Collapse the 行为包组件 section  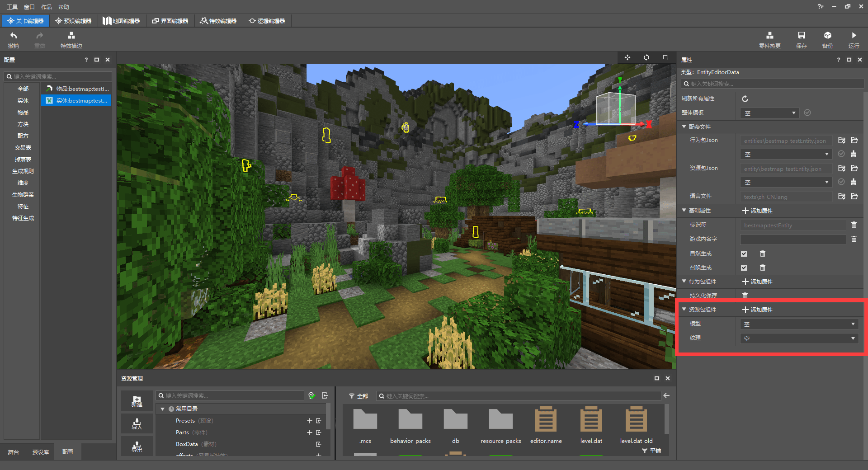[x=684, y=281]
